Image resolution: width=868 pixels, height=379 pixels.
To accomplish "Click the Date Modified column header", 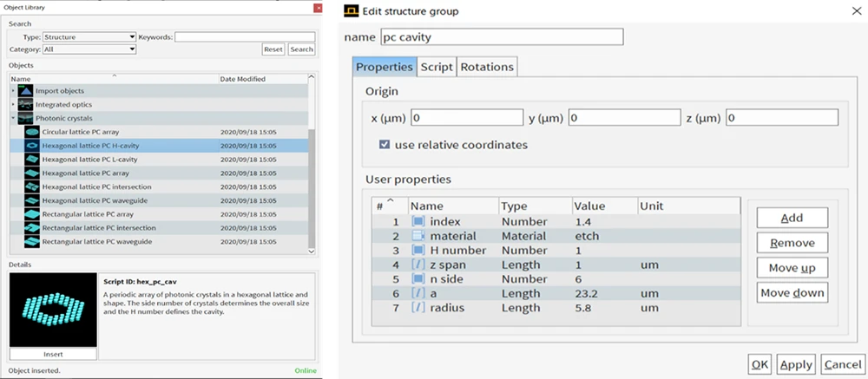I will point(263,79).
